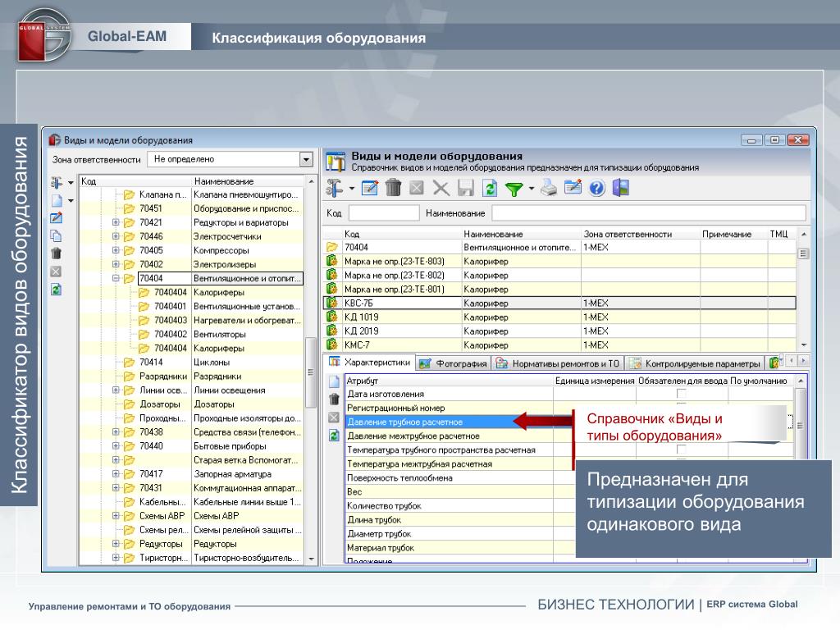This screenshot has height=630, width=840.
Task: Click the X discard icon in main toolbar
Action: 441,188
